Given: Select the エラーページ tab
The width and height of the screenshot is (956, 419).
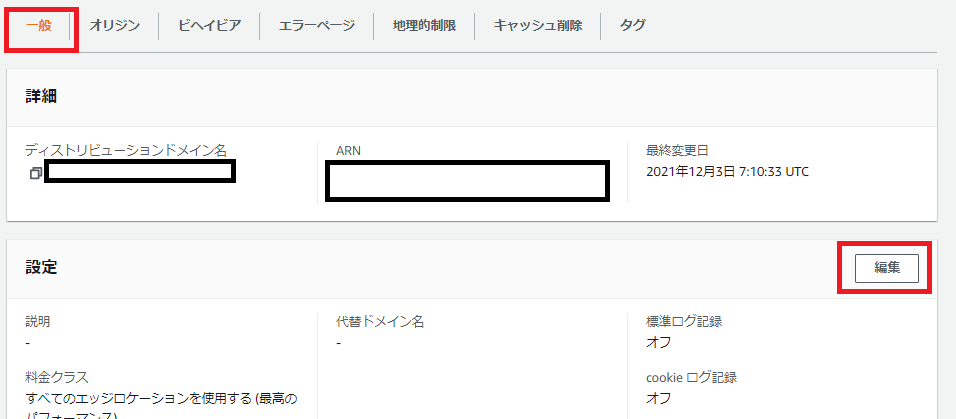Looking at the screenshot, I should pyautogui.click(x=316, y=25).
